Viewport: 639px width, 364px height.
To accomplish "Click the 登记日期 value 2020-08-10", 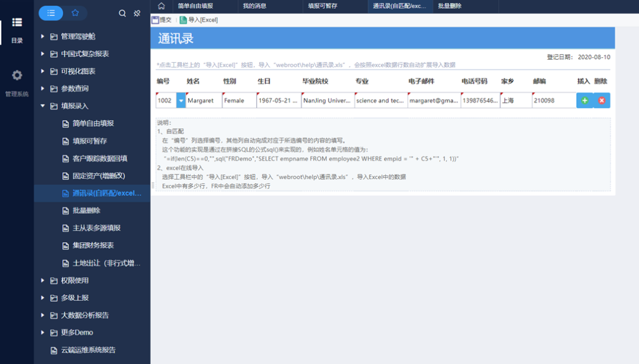I will coord(594,57).
